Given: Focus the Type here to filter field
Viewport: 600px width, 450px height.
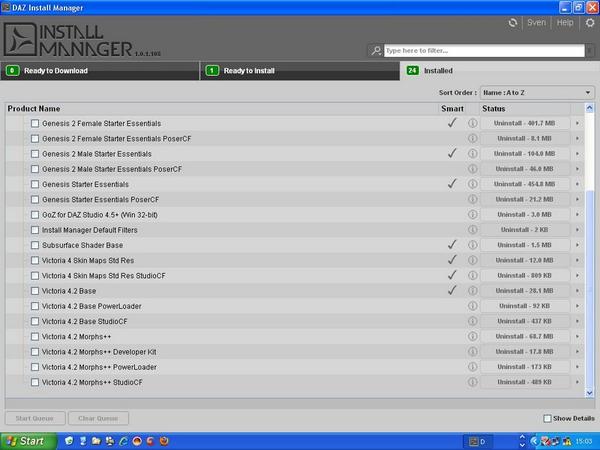Looking at the screenshot, I should pyautogui.click(x=484, y=51).
